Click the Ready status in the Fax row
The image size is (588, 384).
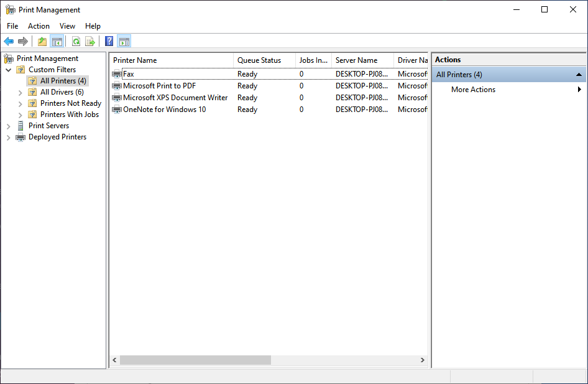pos(247,74)
